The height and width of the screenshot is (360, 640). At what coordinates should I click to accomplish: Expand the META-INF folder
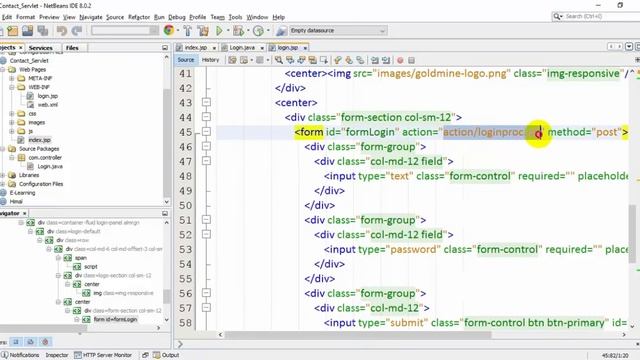(x=12, y=78)
